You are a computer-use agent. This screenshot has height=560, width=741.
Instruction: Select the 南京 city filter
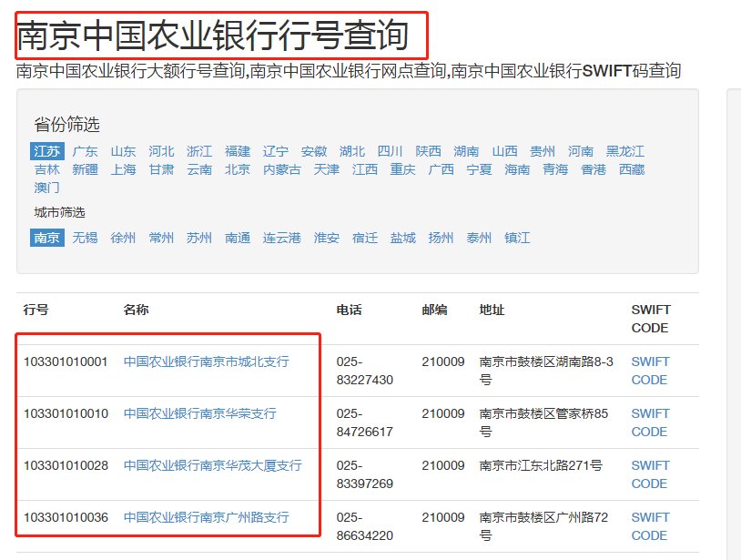(46, 238)
